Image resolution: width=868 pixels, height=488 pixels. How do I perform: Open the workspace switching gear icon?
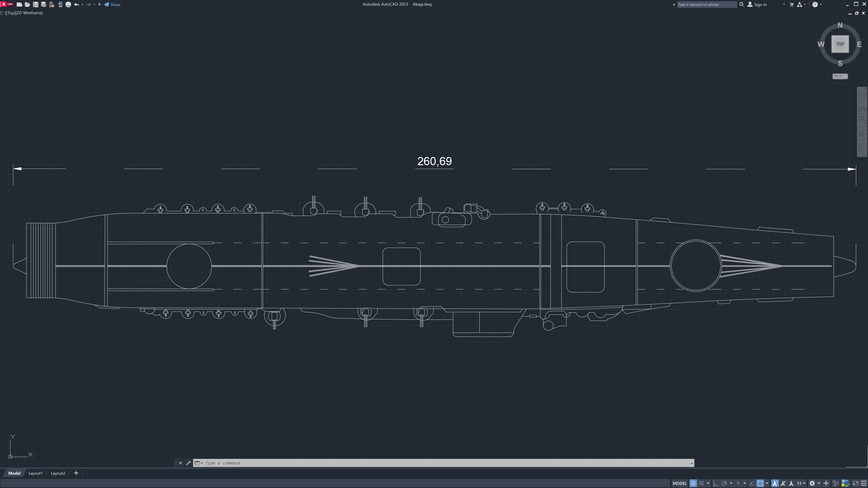pos(812,483)
